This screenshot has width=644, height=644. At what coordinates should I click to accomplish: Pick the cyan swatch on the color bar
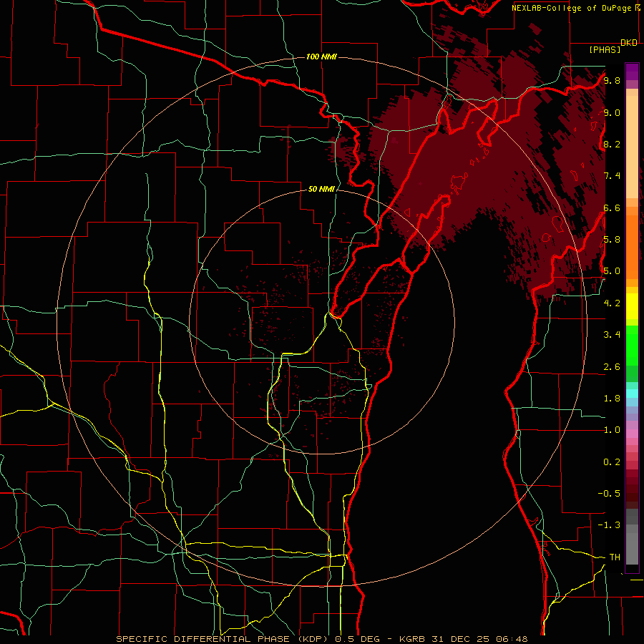(x=632, y=393)
